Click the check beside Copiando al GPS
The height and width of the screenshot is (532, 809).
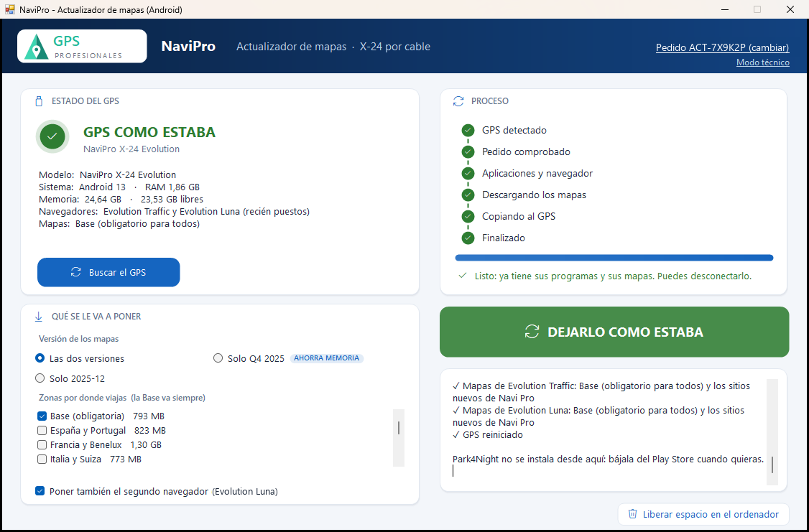[468, 217]
